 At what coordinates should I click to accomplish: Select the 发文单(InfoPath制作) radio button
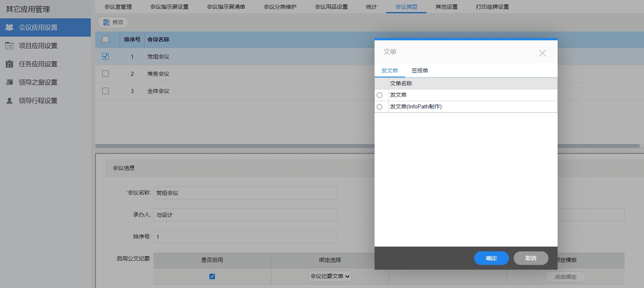(x=380, y=107)
